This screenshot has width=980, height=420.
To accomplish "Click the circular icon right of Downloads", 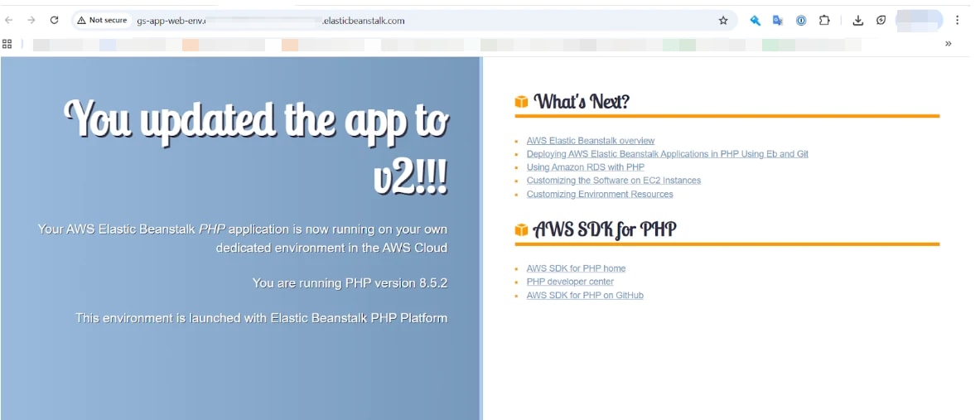I will pyautogui.click(x=881, y=21).
